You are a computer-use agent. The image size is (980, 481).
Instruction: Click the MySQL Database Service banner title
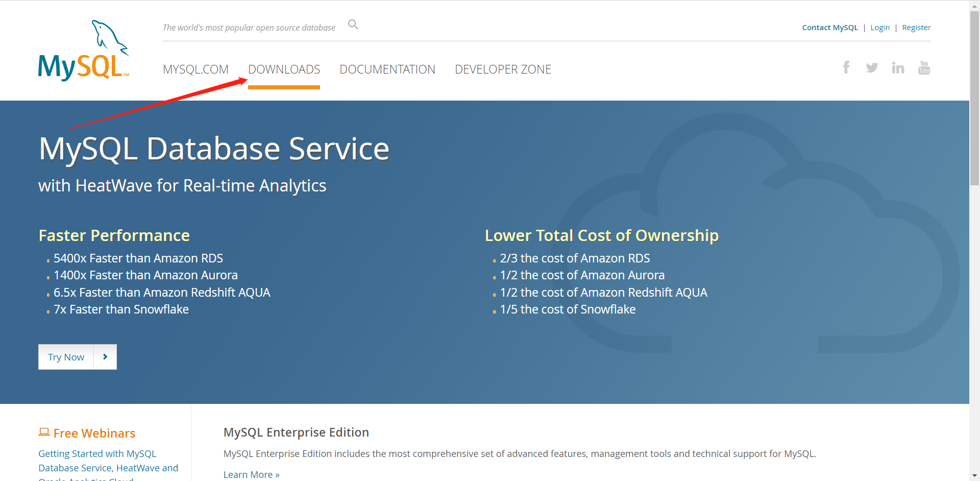(x=214, y=149)
